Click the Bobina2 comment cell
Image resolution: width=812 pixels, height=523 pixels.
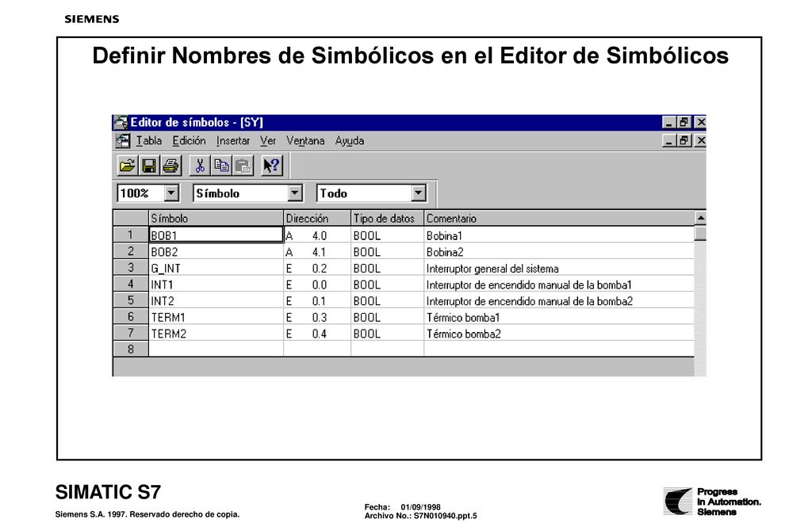pos(559,252)
